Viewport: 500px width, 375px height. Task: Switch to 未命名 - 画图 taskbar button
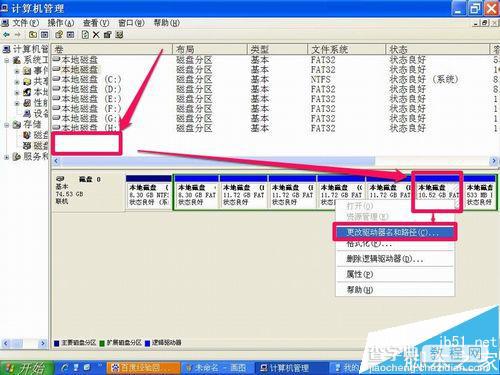217,368
